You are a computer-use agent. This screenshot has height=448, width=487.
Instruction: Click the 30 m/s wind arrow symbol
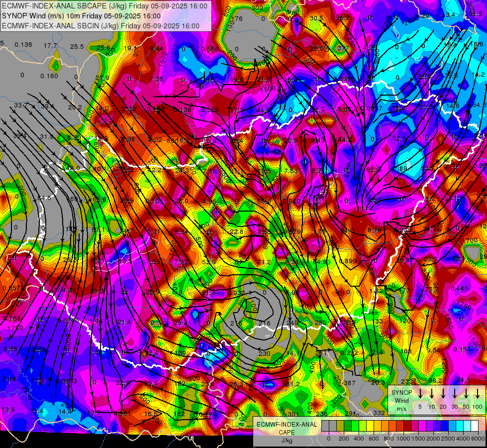[455, 394]
